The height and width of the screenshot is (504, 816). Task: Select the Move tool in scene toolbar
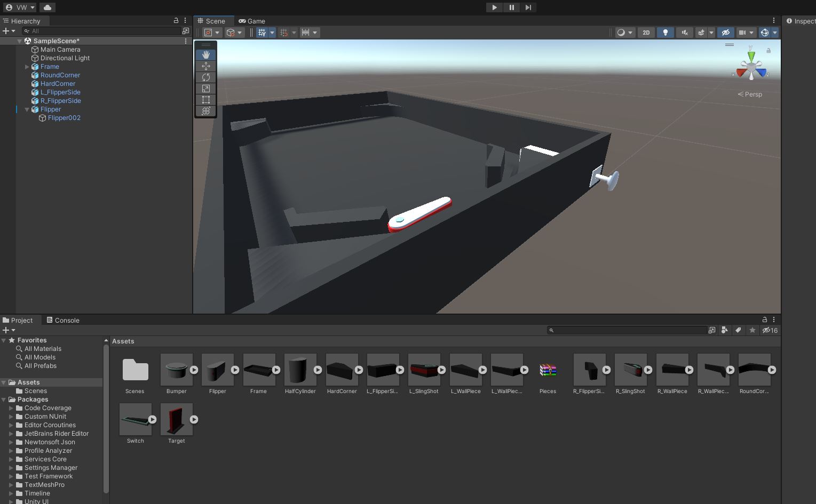[206, 66]
